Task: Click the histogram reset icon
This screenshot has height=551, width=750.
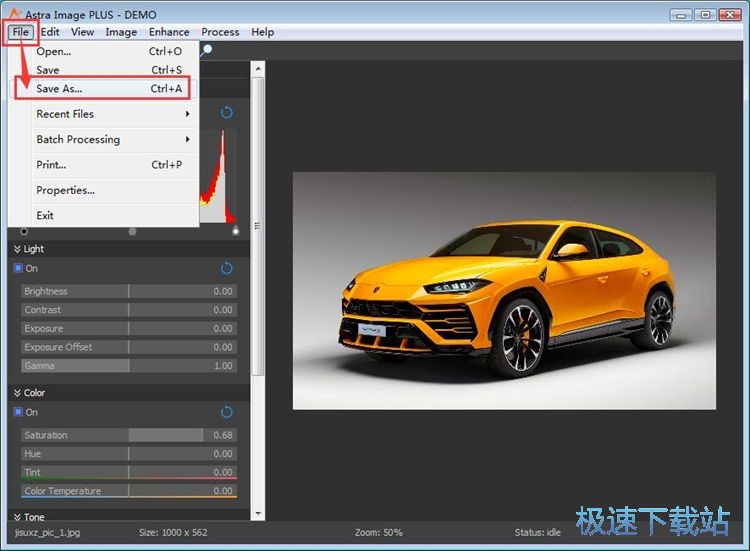Action: pyautogui.click(x=227, y=113)
